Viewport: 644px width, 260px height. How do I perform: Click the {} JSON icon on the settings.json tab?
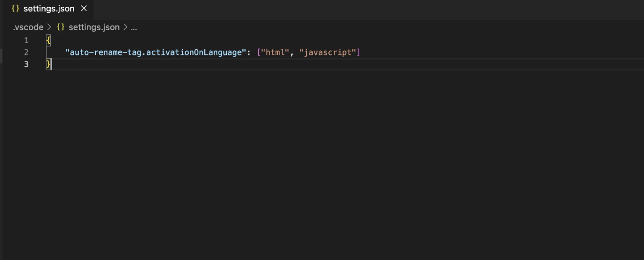(16, 7)
